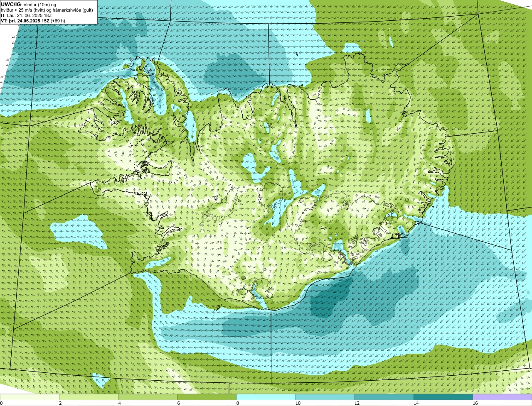
Task: Click the 10–12 m/s turquoise legend swatch
Action: 325,397
